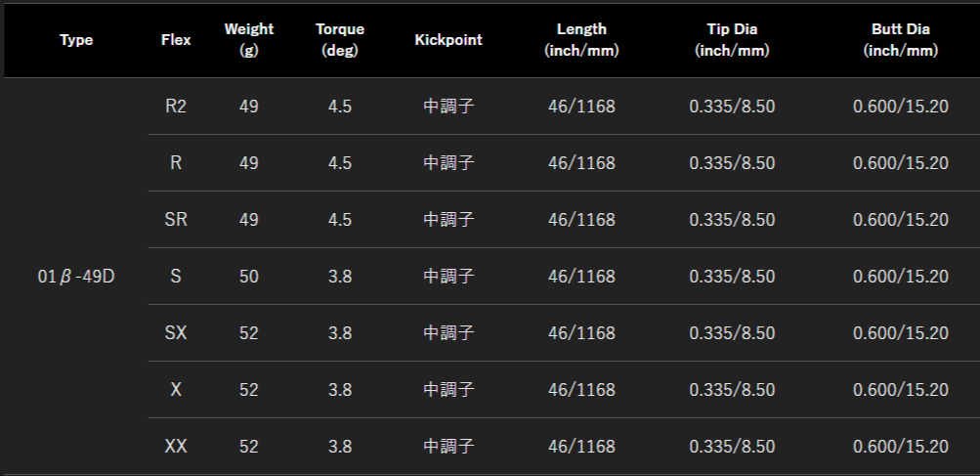Select length 46/1168 in SR row
980x476 pixels.
coord(582,220)
